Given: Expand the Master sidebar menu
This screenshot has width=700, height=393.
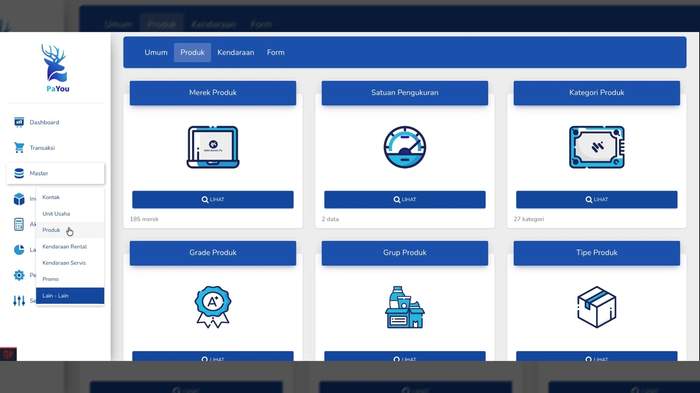Looking at the screenshot, I should point(56,173).
